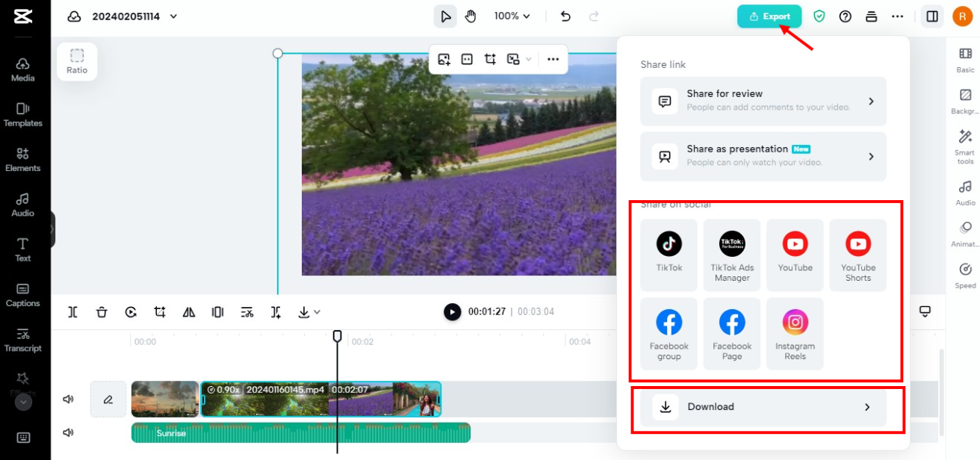This screenshot has height=460, width=980.
Task: Open Share as presentation option
Action: click(763, 156)
